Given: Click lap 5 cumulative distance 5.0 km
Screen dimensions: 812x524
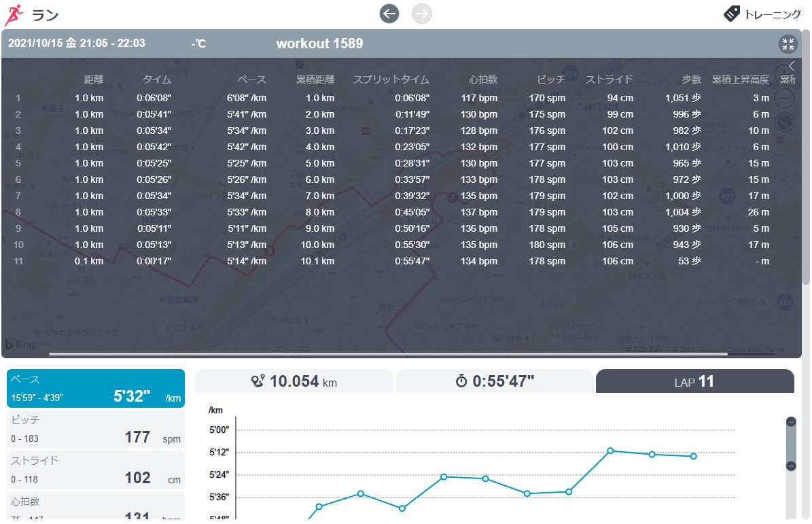Looking at the screenshot, I should (319, 163).
